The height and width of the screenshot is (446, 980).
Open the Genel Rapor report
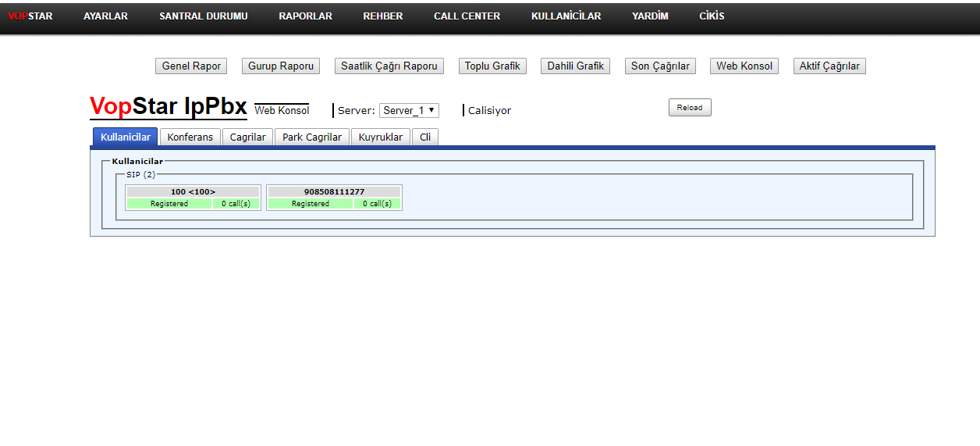click(x=191, y=66)
